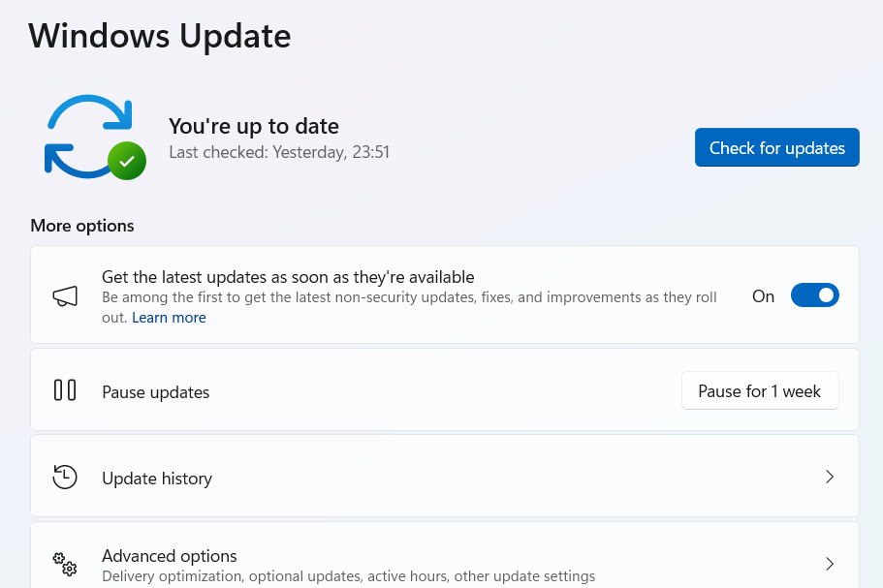Open Advanced options via the right chevron
The width and height of the screenshot is (883, 588).
tap(830, 563)
